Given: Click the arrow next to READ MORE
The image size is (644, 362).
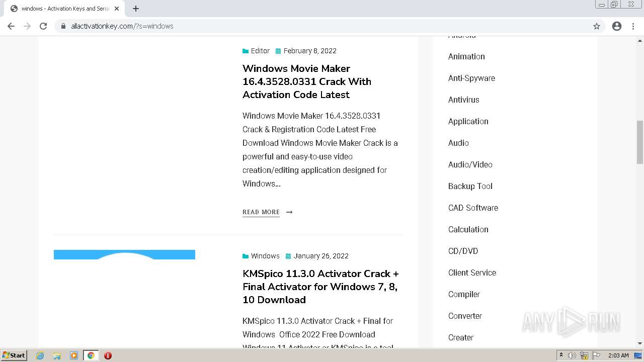Looking at the screenshot, I should 289,212.
